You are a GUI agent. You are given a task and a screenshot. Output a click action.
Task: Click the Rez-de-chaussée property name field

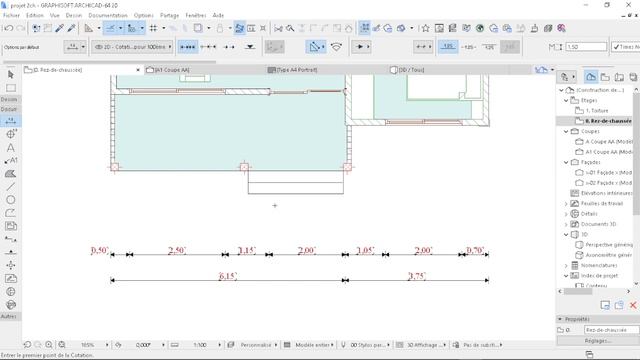click(611, 329)
